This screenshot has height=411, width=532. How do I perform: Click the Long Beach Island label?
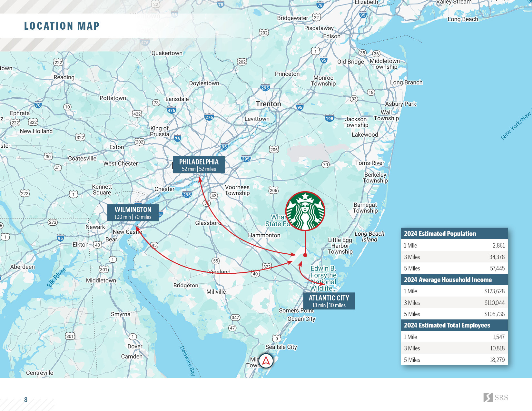coord(369,237)
